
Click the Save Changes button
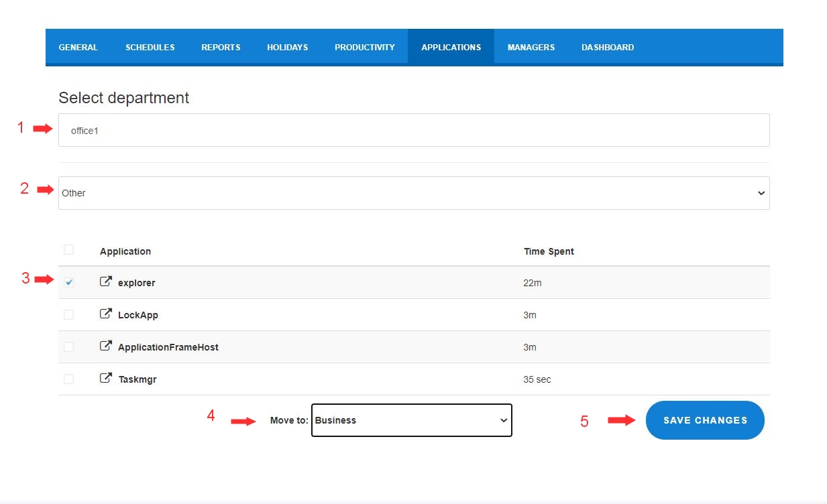click(x=705, y=420)
